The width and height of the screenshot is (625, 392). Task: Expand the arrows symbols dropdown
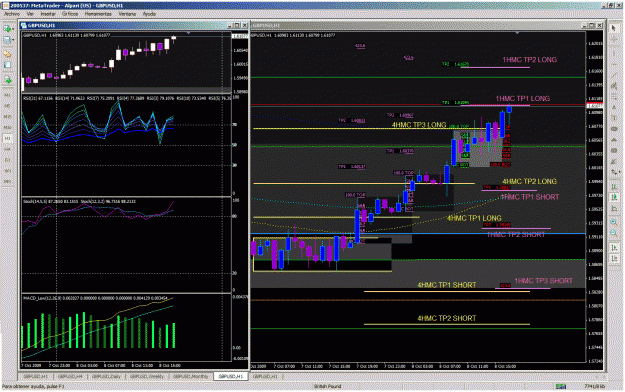tap(619, 172)
